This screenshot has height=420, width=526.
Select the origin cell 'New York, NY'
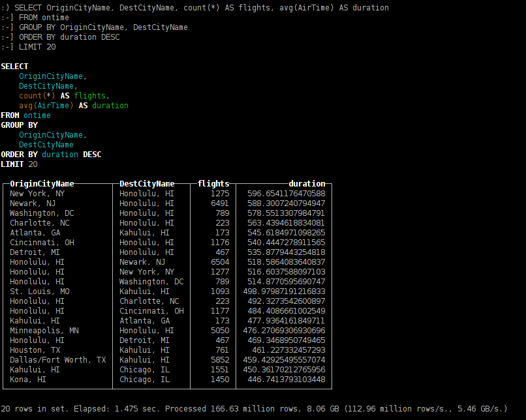[37, 194]
